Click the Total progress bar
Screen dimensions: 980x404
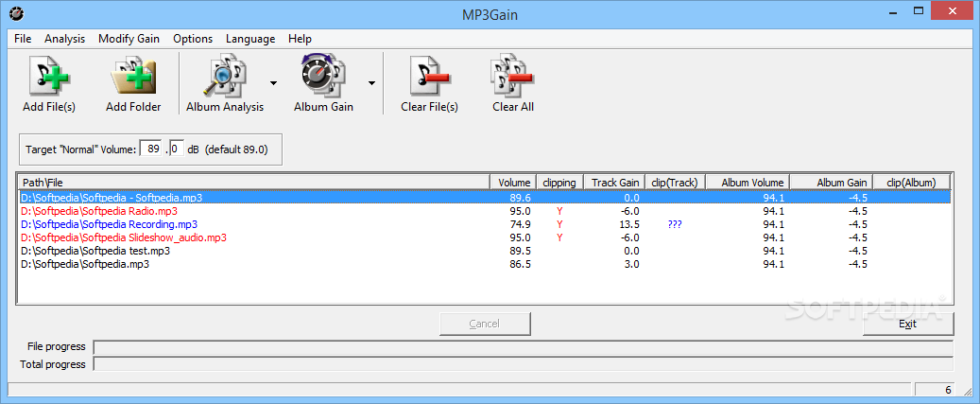[x=524, y=364]
